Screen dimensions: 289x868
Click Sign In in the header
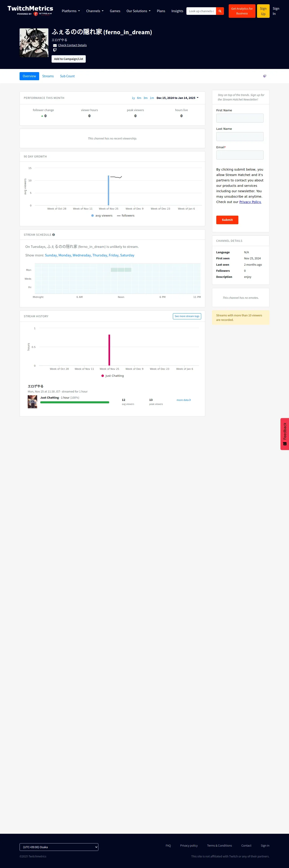(276, 11)
